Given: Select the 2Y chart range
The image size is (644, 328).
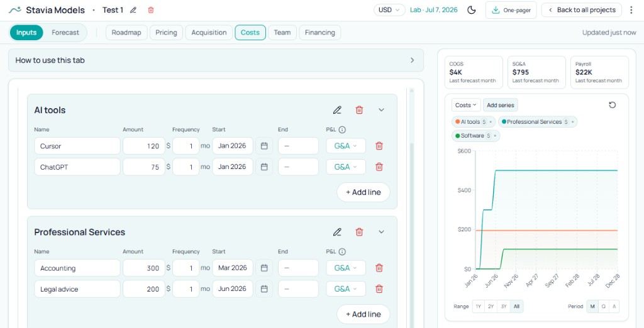Looking at the screenshot, I should pos(491,307).
